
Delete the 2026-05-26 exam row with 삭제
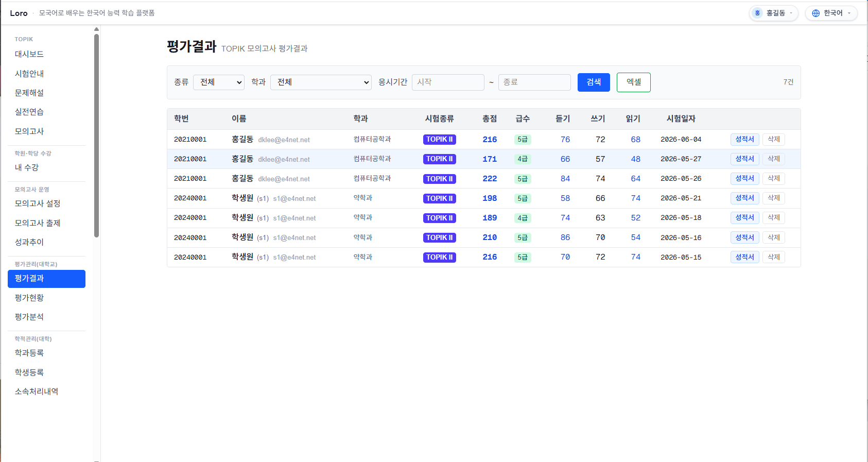[x=773, y=178]
